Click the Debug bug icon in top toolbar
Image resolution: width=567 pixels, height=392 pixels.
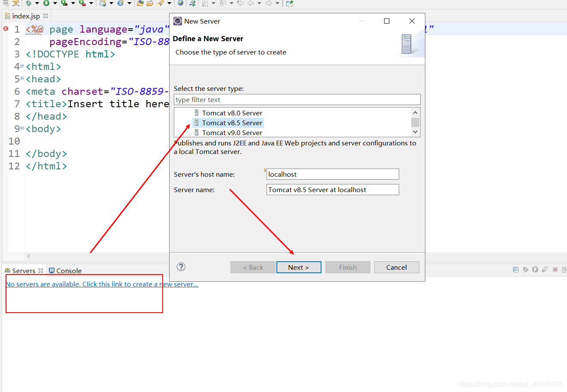[28, 3]
